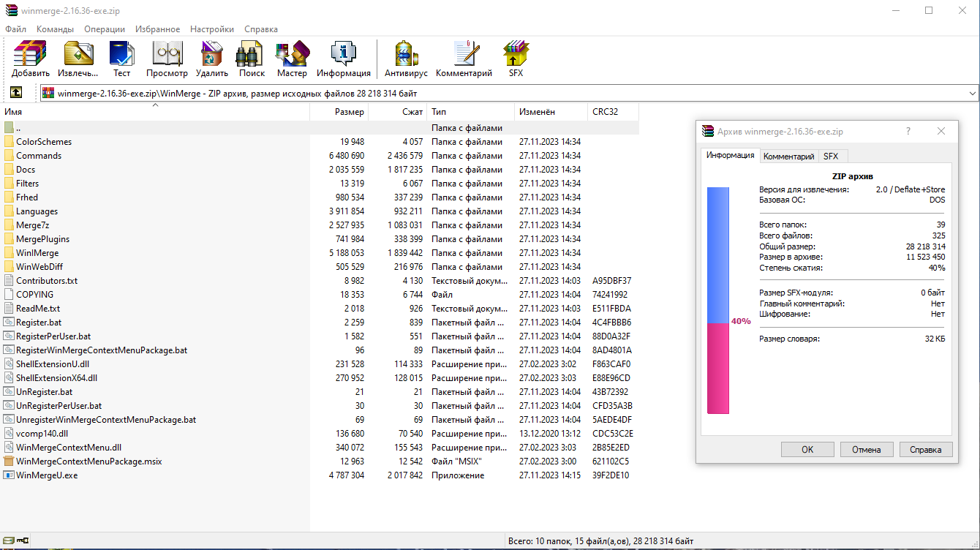Click the disk icon in status bar
This screenshot has width=980, height=550.
coord(8,542)
